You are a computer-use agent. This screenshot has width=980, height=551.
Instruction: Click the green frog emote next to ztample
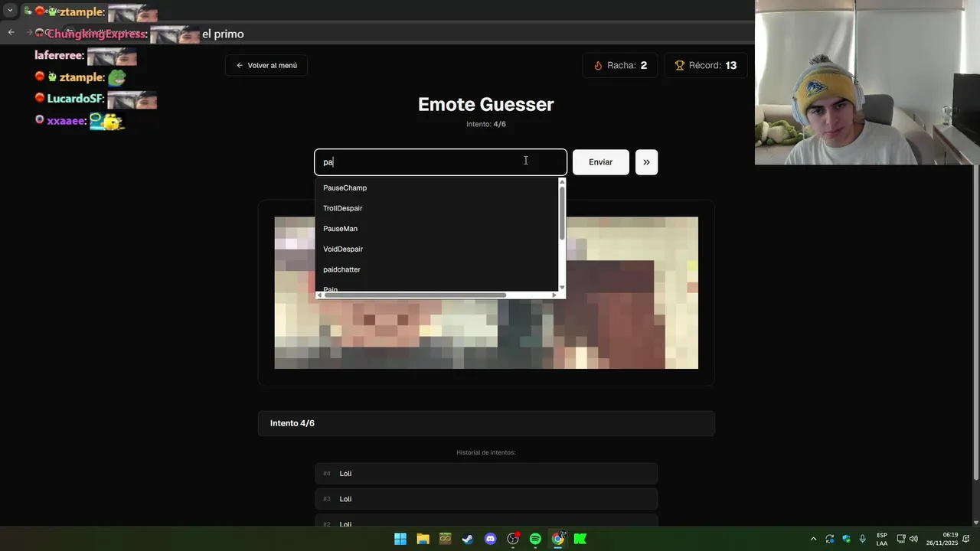click(x=116, y=77)
